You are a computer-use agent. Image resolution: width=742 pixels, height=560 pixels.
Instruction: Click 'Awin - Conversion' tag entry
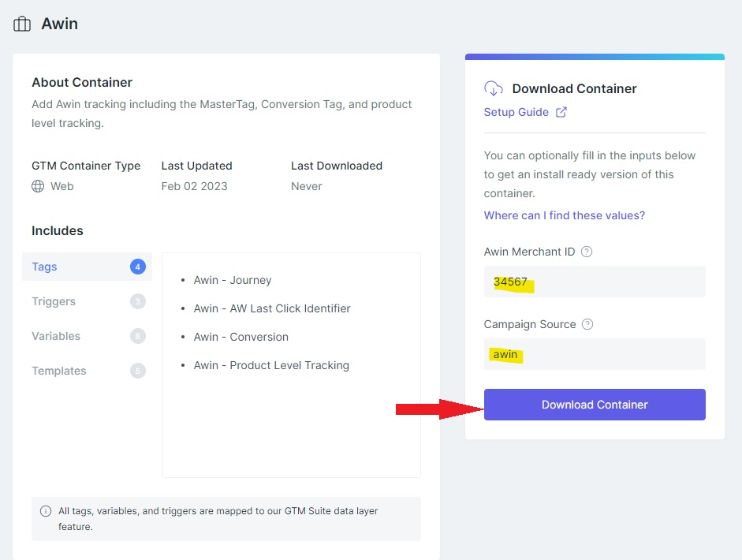pos(240,337)
